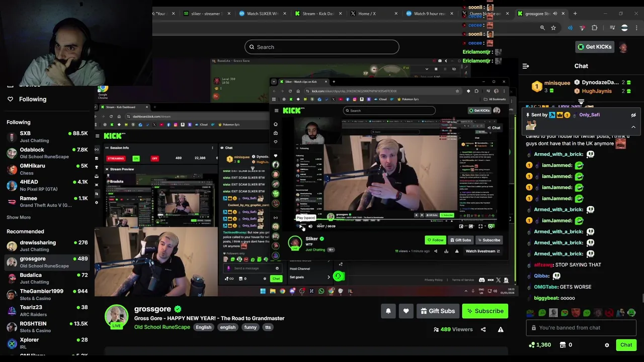This screenshot has height=362, width=644.
Task: Click the share stream icon
Action: click(483, 330)
